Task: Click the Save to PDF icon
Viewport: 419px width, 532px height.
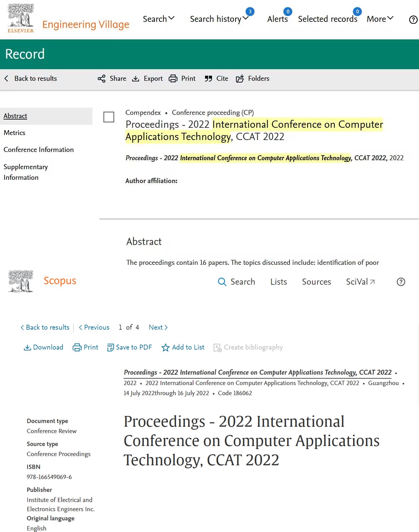Action: (110, 347)
